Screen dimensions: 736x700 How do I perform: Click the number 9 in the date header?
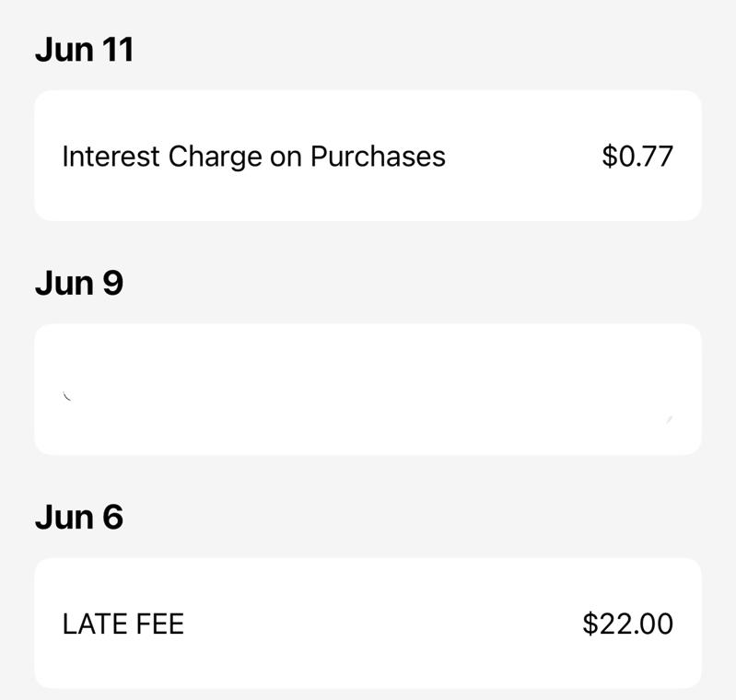pyautogui.click(x=112, y=283)
